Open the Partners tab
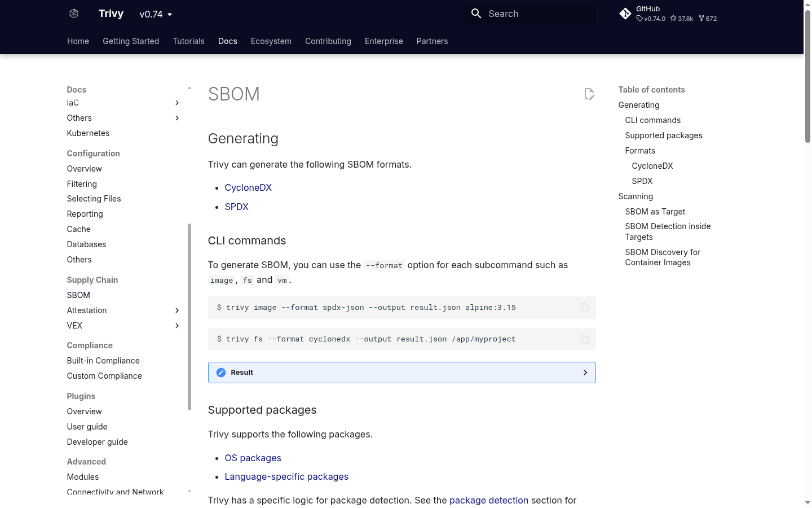The width and height of the screenshot is (812, 508). click(433, 41)
